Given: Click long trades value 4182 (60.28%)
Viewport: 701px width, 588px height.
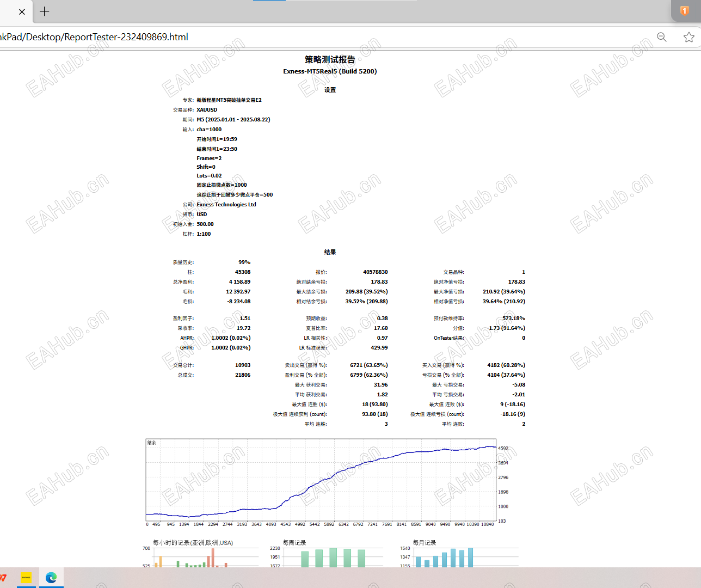Looking at the screenshot, I should 506,365.
